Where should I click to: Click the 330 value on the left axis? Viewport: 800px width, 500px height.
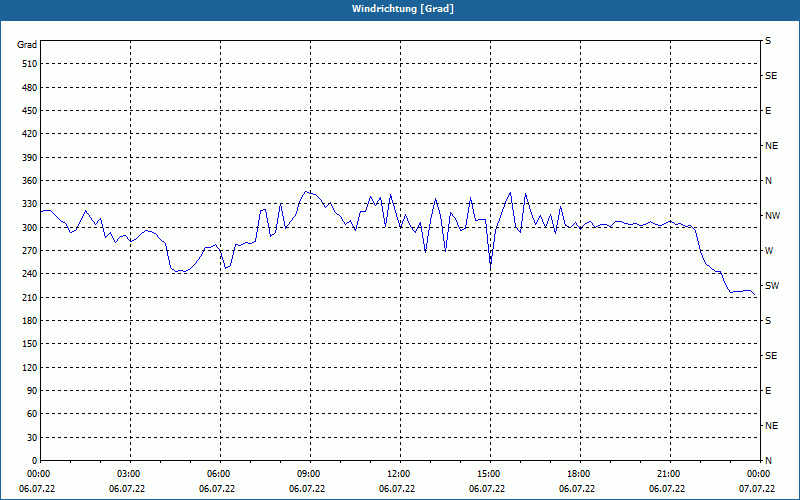point(30,204)
